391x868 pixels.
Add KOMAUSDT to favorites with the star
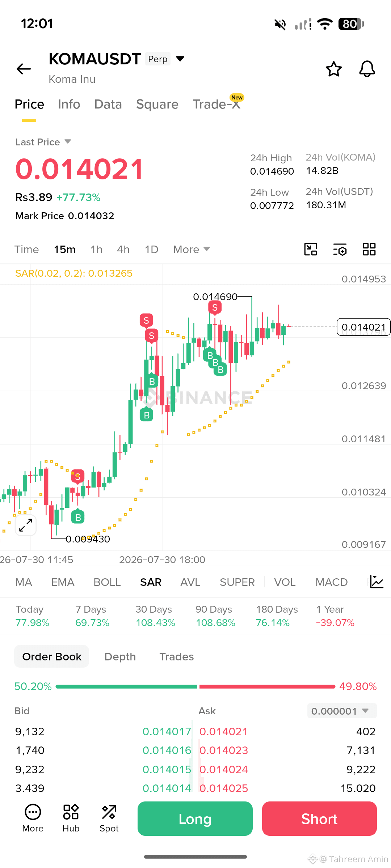[x=333, y=69]
